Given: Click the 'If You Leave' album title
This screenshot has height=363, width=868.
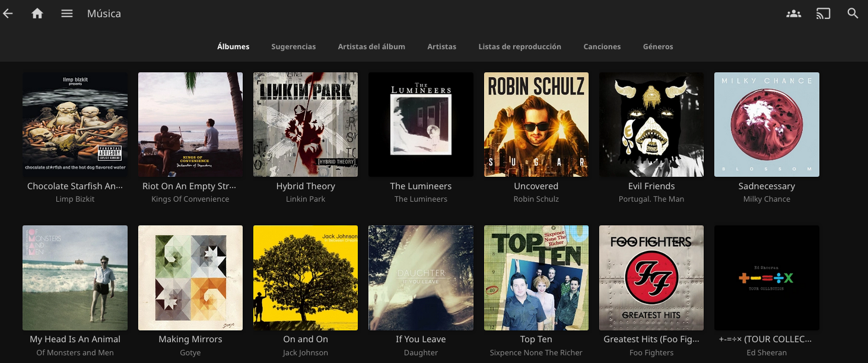Looking at the screenshot, I should [421, 339].
